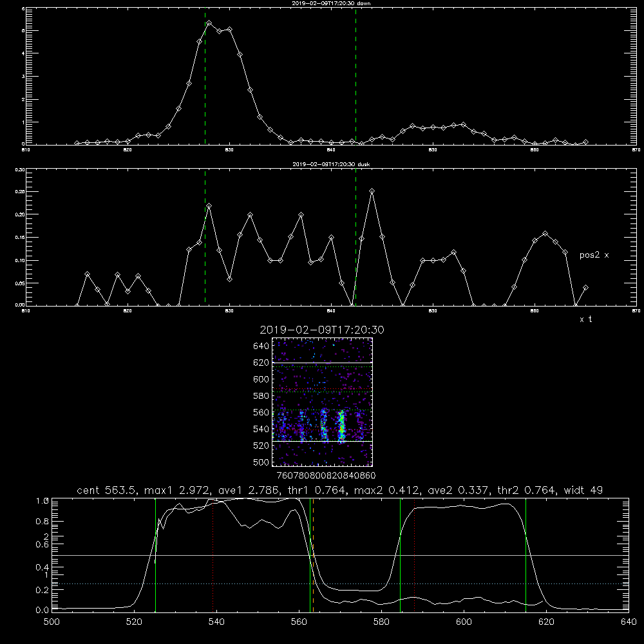Click red dotted line near 539 in profile plot
644x644 pixels.
coord(213,555)
